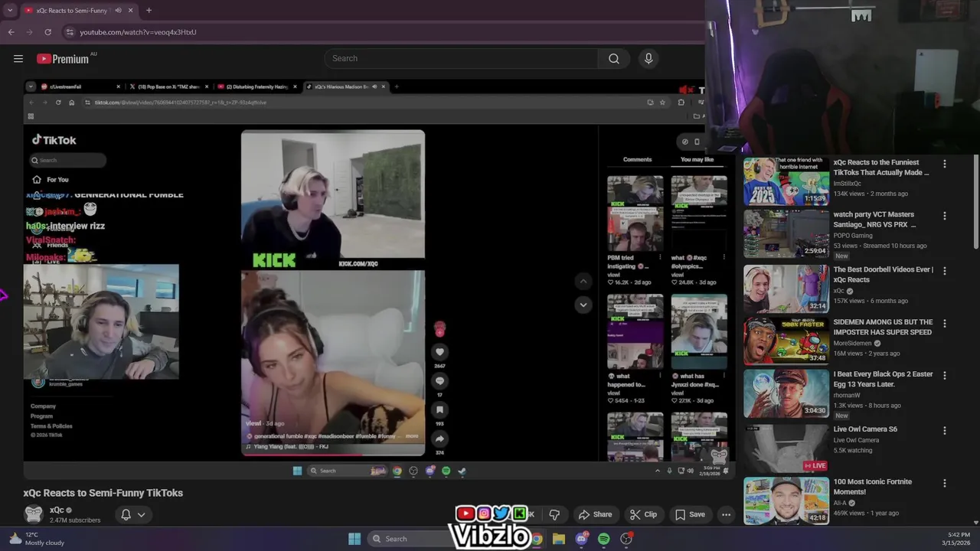The image size is (980, 551).
Task: Open Discord from the taskbar
Action: [x=581, y=539]
